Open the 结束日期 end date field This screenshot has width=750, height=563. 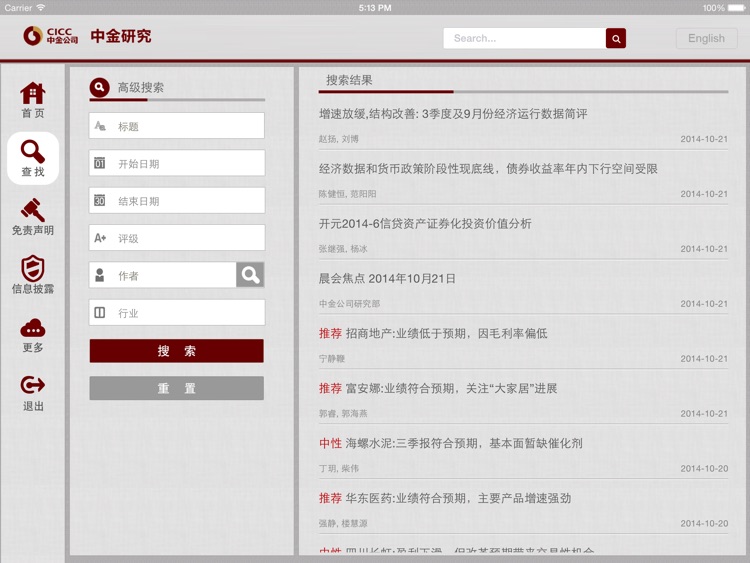(x=176, y=200)
